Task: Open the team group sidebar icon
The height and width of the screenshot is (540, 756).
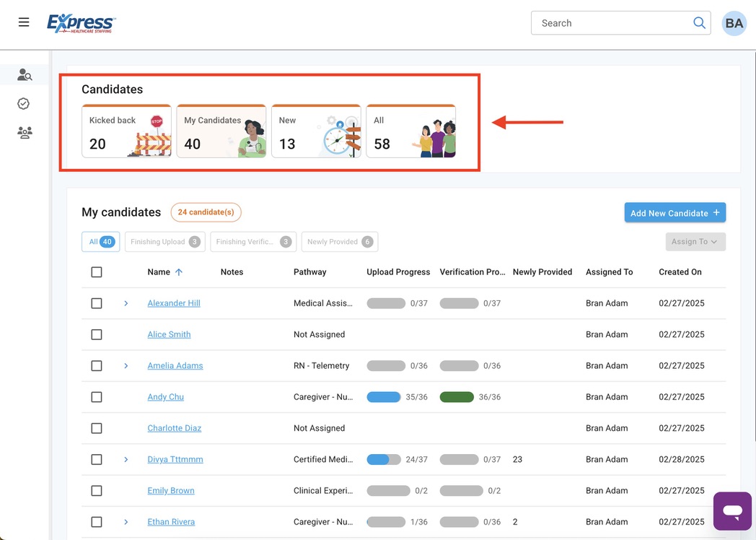Action: click(25, 133)
